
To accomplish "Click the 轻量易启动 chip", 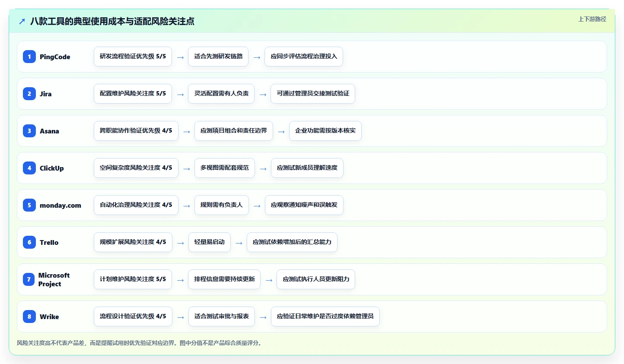I will coord(210,242).
